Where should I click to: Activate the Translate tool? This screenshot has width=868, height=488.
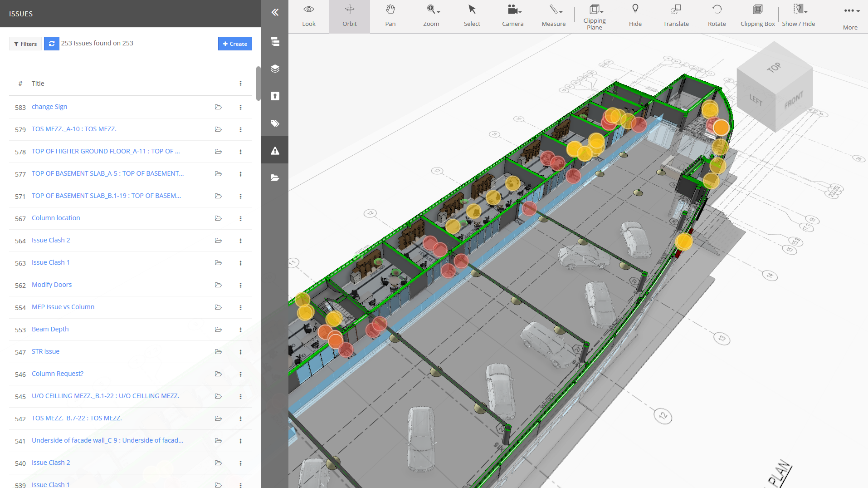click(676, 16)
